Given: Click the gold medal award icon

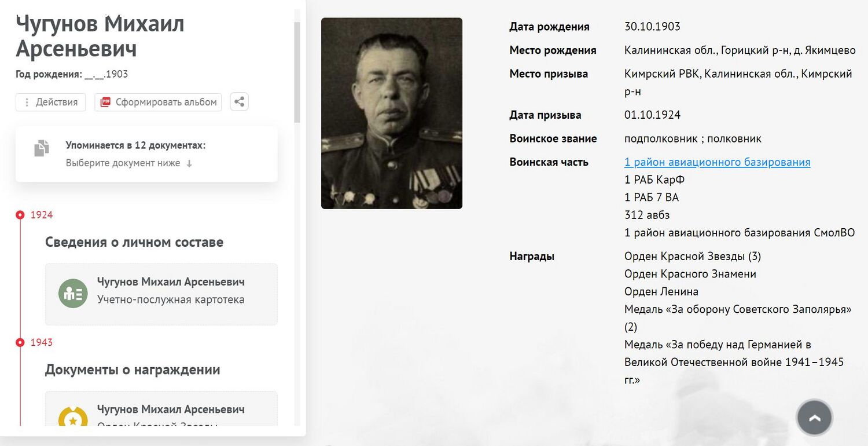Looking at the screenshot, I should click(x=73, y=418).
